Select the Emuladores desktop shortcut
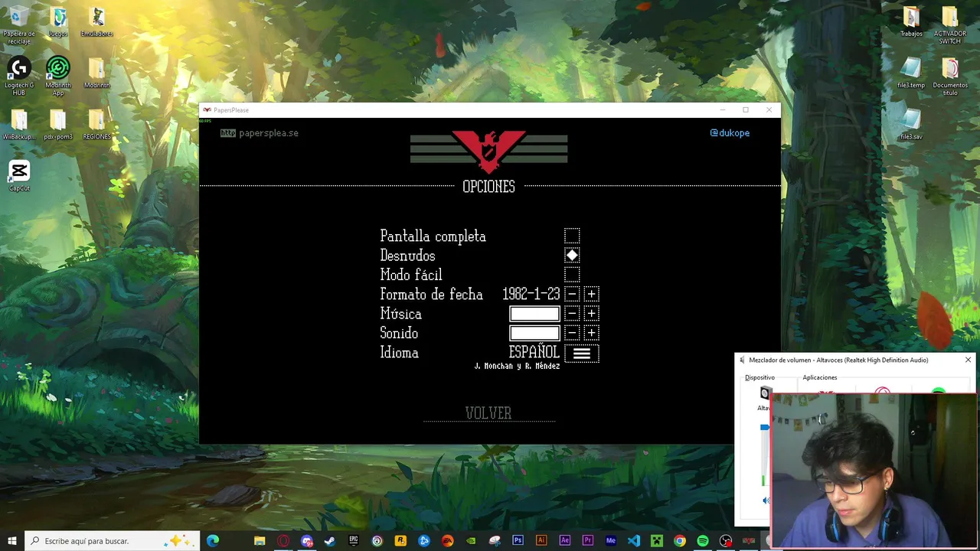 click(x=96, y=21)
